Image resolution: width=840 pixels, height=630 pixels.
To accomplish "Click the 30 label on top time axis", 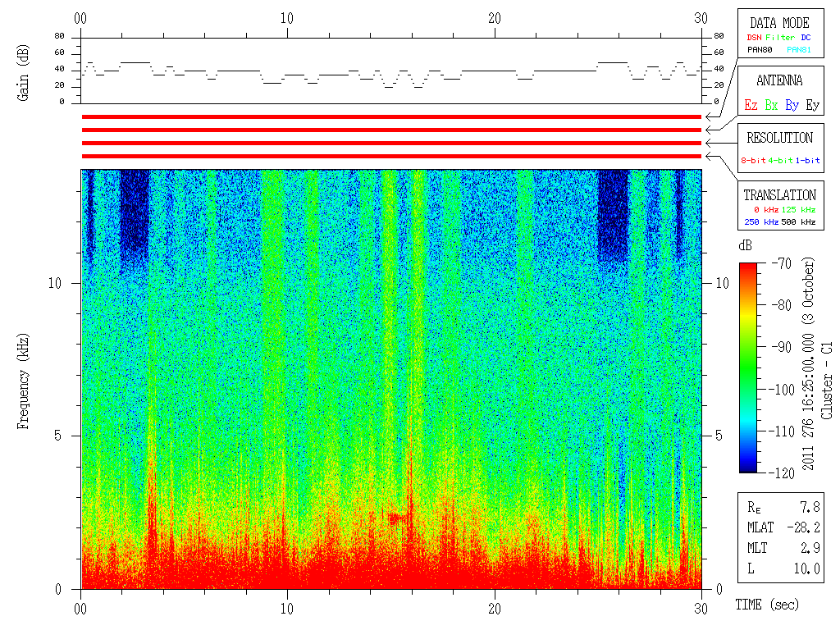I will point(701,18).
